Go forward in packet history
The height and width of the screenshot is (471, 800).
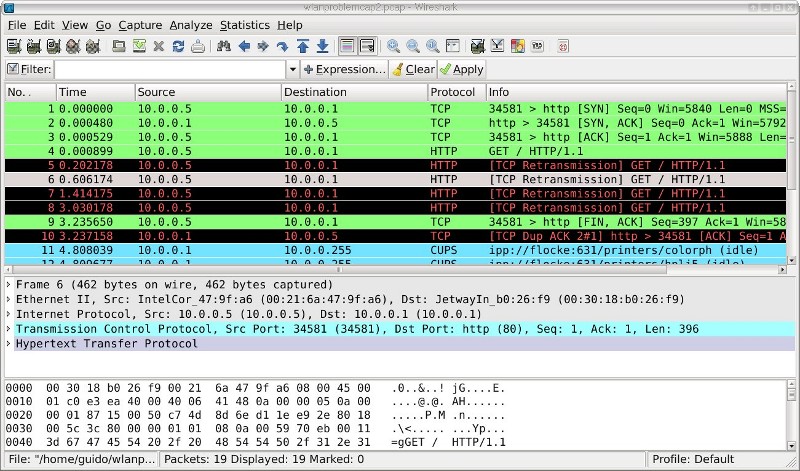tap(263, 46)
